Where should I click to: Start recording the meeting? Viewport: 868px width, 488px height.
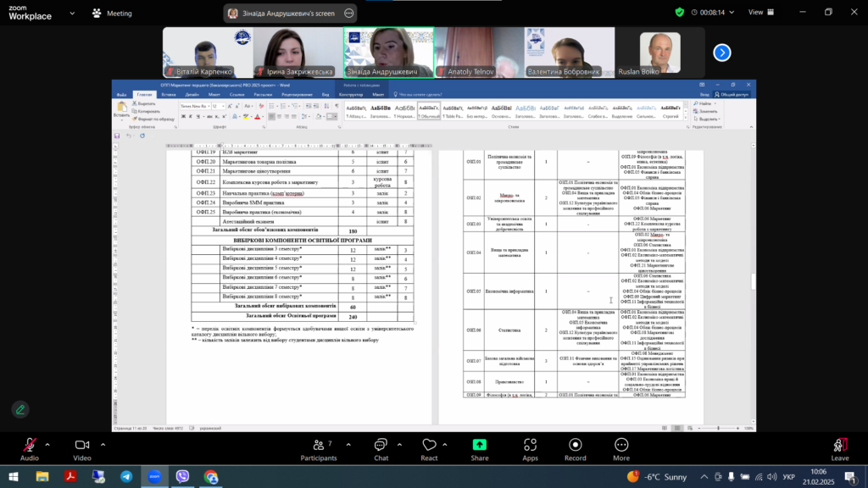576,449
